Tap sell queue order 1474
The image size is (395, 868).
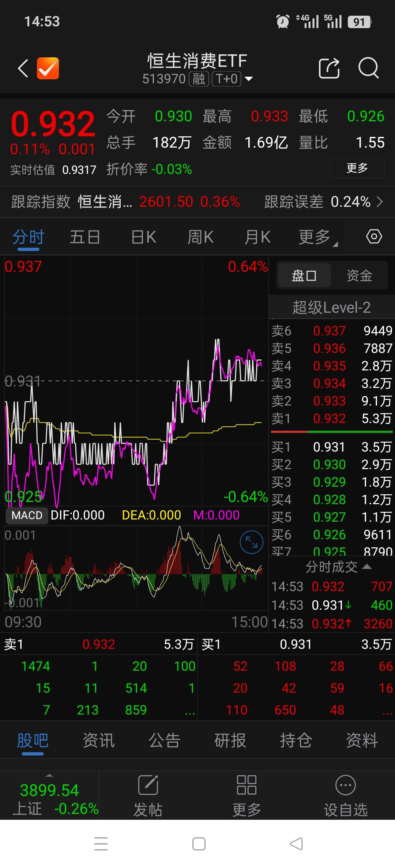point(35,666)
